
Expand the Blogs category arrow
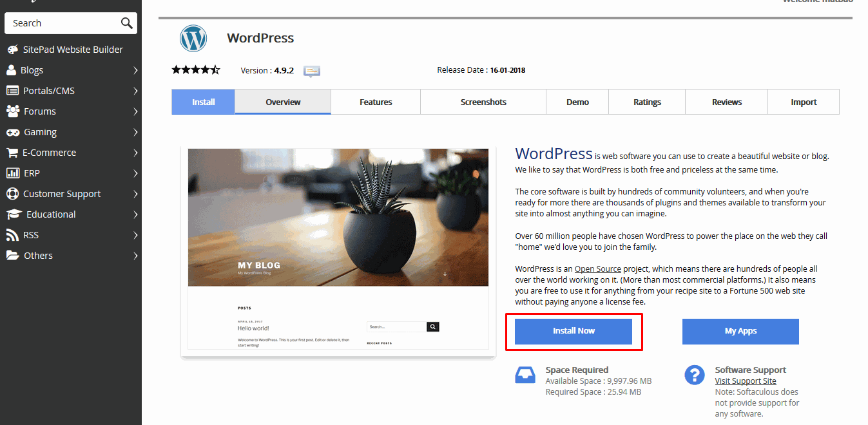point(135,70)
